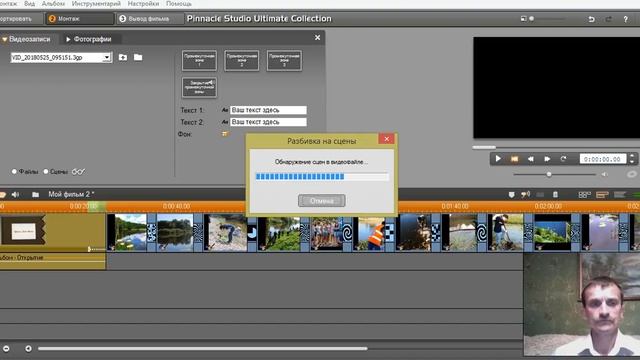Click the voice-over icon on timeline toolbar
This screenshot has height=360, width=640.
click(526, 195)
